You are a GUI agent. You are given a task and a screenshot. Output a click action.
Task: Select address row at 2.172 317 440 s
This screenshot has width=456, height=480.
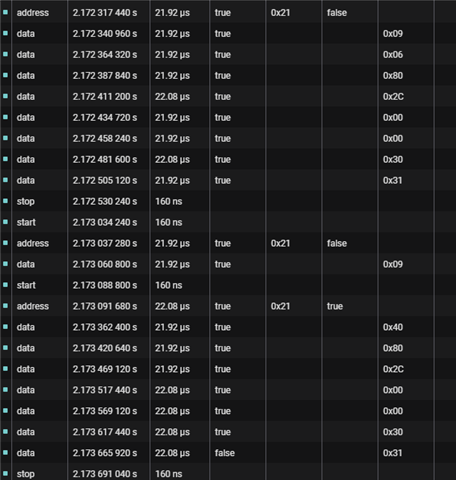(x=228, y=13)
